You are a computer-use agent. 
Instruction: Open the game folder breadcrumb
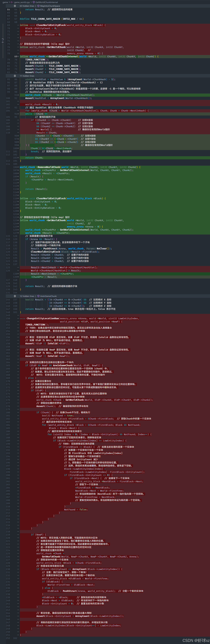click(5, 2)
